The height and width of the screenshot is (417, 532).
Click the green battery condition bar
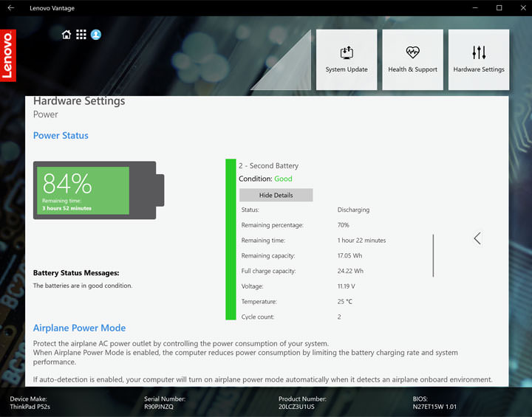click(231, 239)
